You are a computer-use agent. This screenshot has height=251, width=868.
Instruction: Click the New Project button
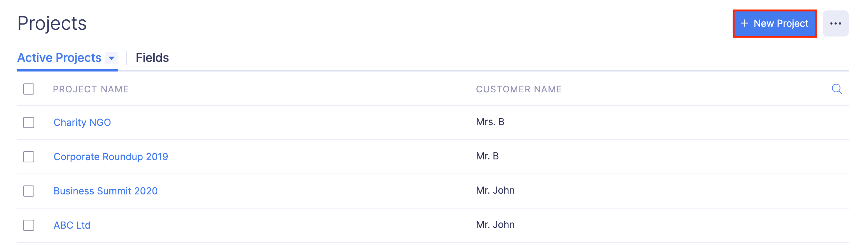(774, 23)
